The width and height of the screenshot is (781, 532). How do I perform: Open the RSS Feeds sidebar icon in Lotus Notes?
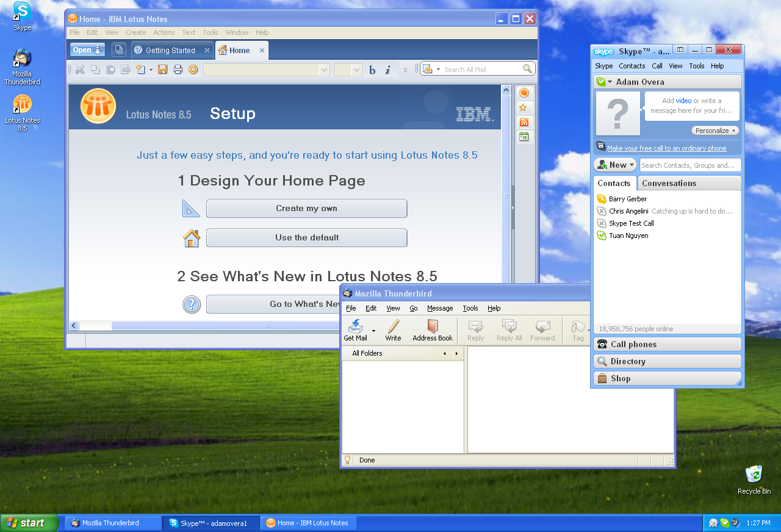tap(524, 122)
